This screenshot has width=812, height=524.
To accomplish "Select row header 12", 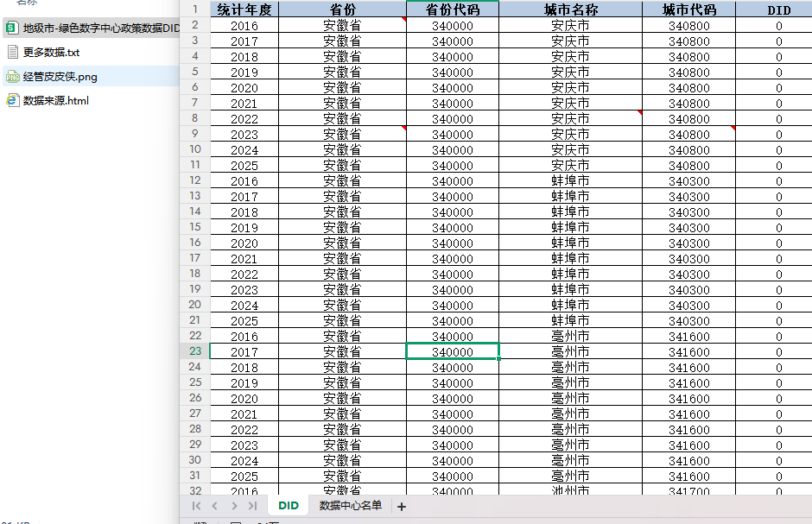I will pyautogui.click(x=194, y=180).
